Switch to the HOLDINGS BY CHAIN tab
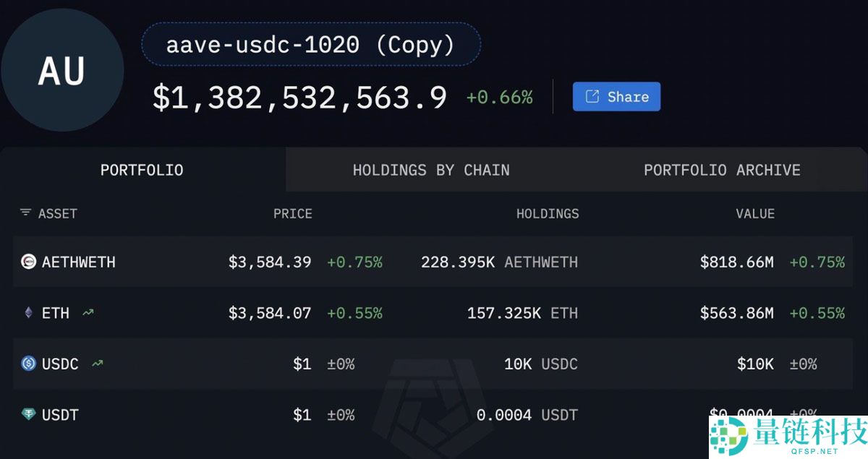 click(x=431, y=169)
